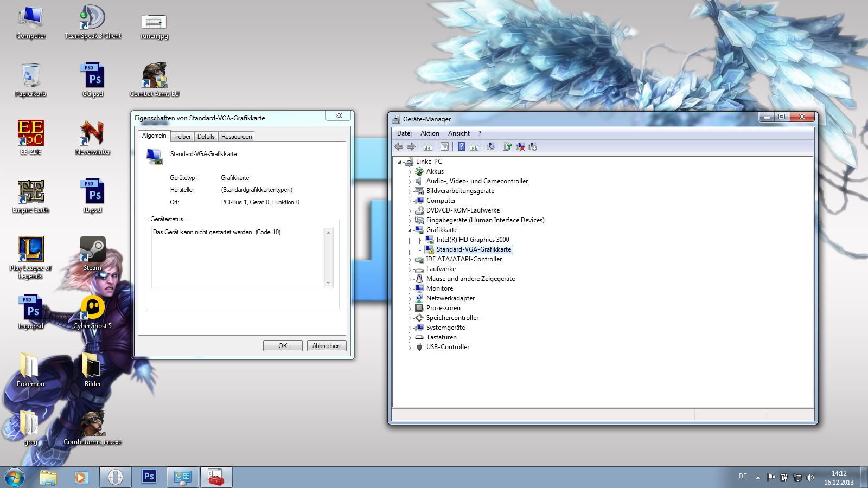Select the Bilder folder on desktop

click(93, 370)
